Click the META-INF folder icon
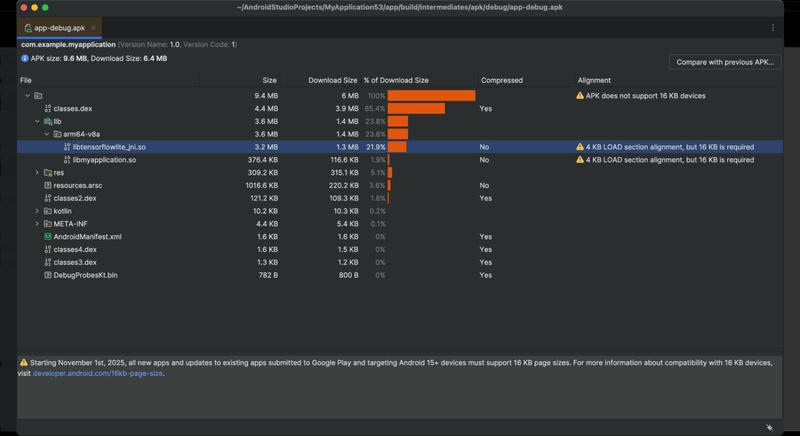Image resolution: width=800 pixels, height=436 pixels. point(47,223)
